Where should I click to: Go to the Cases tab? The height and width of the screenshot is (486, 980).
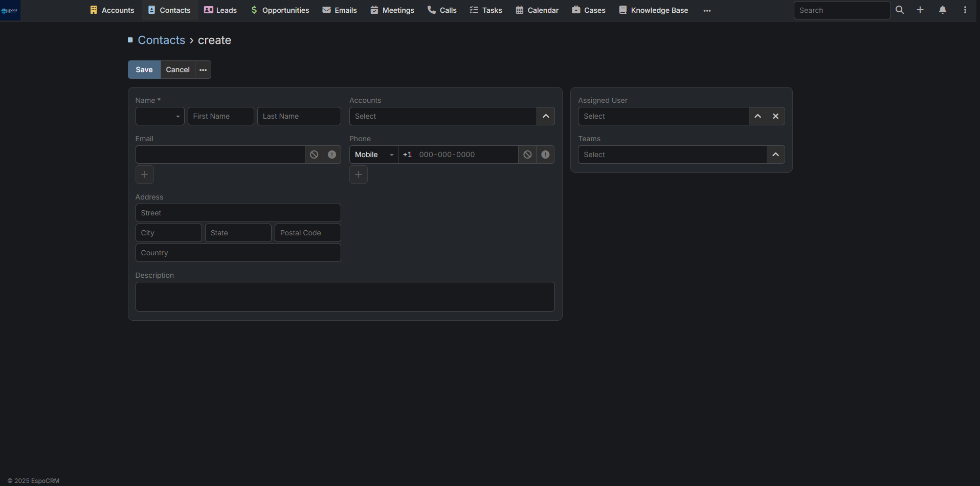589,10
